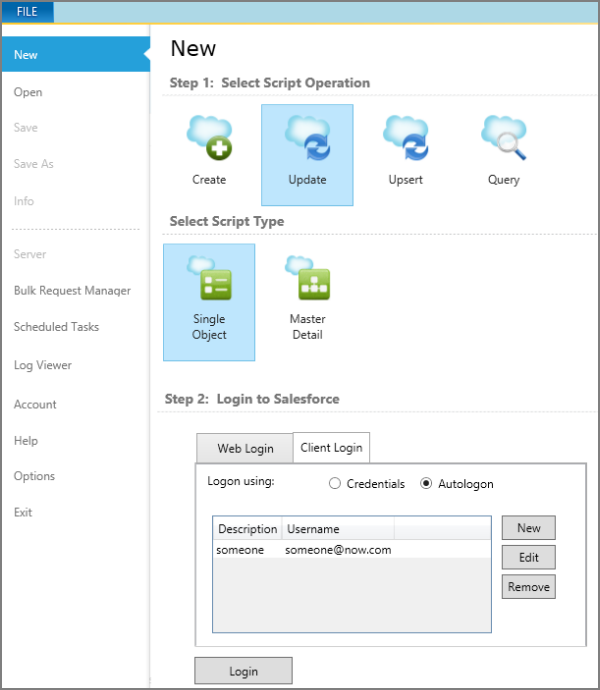
Task: Click Save in the File sidebar
Action: pos(26,128)
